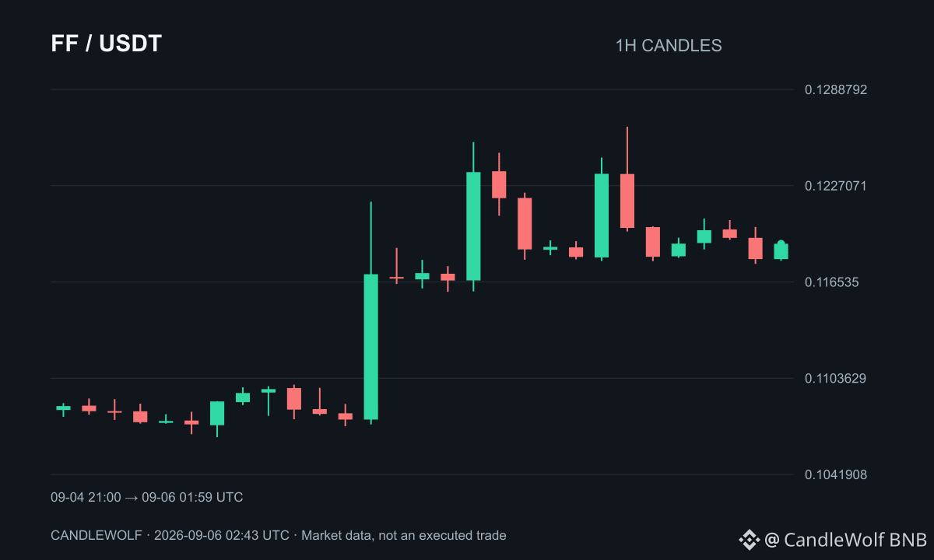Image resolution: width=934 pixels, height=560 pixels.
Task: Click the last green candle at chart's right edge
Action: tap(781, 250)
